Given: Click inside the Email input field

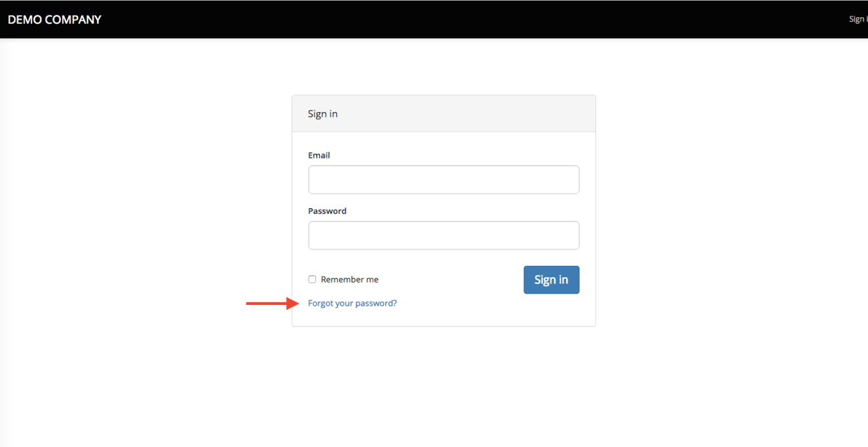Looking at the screenshot, I should point(443,180).
